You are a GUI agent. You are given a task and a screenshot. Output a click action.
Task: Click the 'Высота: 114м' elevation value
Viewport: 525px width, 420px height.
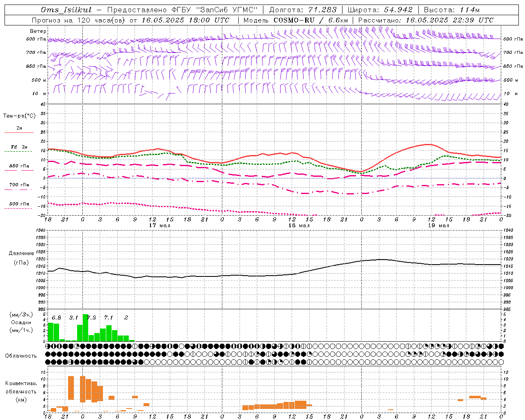point(452,10)
